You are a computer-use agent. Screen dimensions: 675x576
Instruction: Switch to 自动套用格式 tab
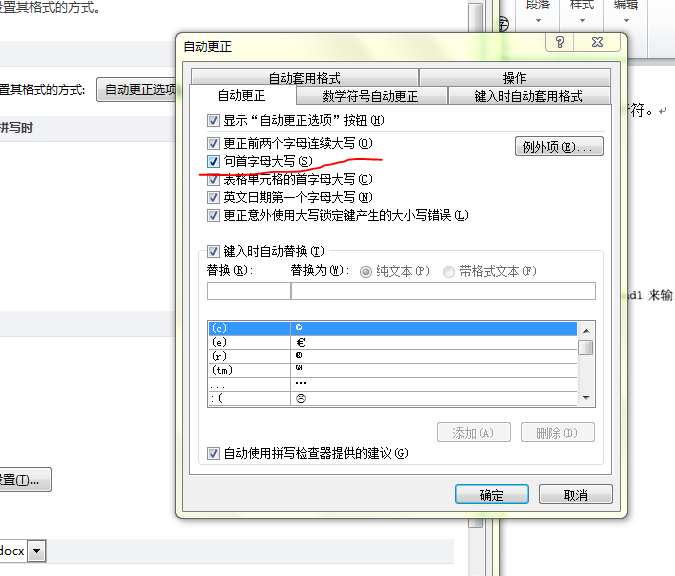305,77
